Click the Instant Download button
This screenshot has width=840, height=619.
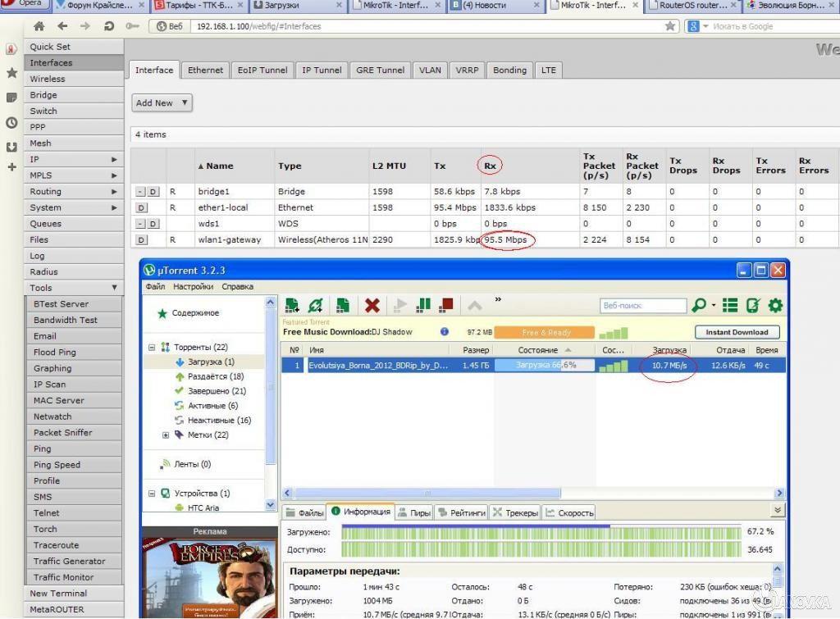(x=737, y=332)
